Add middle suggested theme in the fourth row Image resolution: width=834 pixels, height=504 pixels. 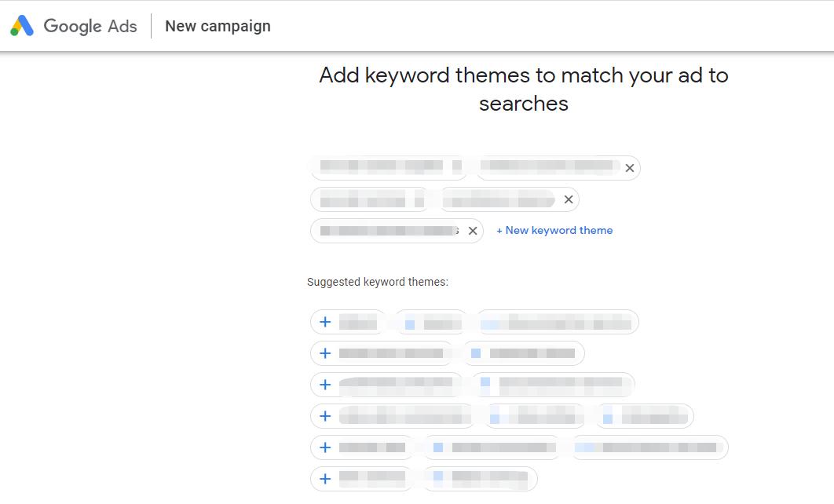point(495,417)
